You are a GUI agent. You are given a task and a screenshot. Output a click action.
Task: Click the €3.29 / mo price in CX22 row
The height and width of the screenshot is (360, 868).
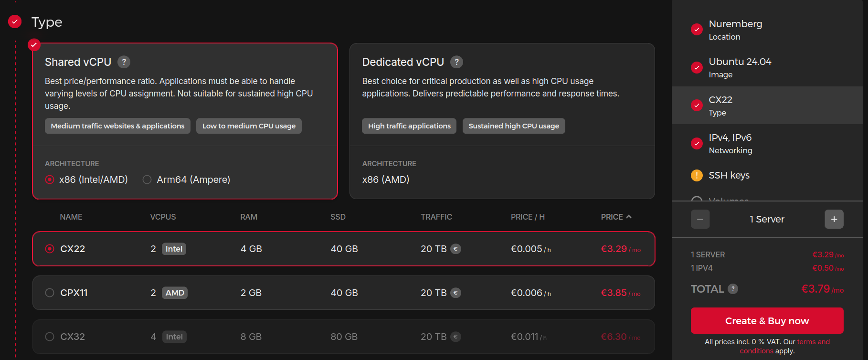click(621, 249)
